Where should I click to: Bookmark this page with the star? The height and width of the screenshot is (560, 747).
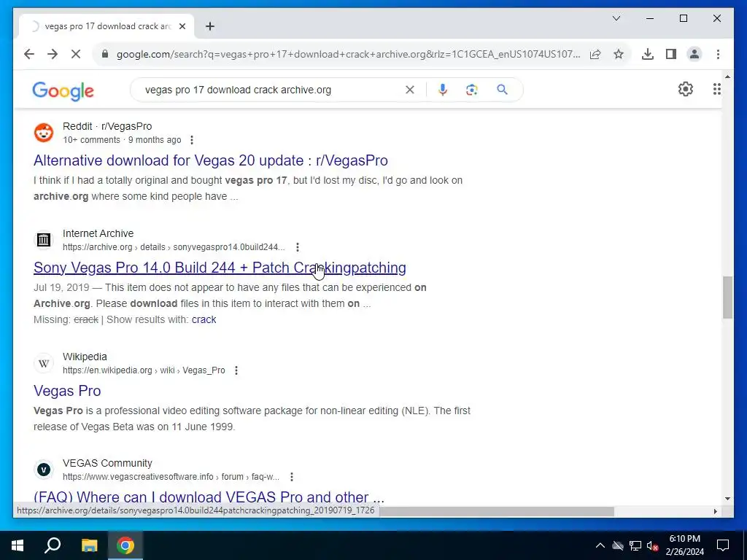619,54
